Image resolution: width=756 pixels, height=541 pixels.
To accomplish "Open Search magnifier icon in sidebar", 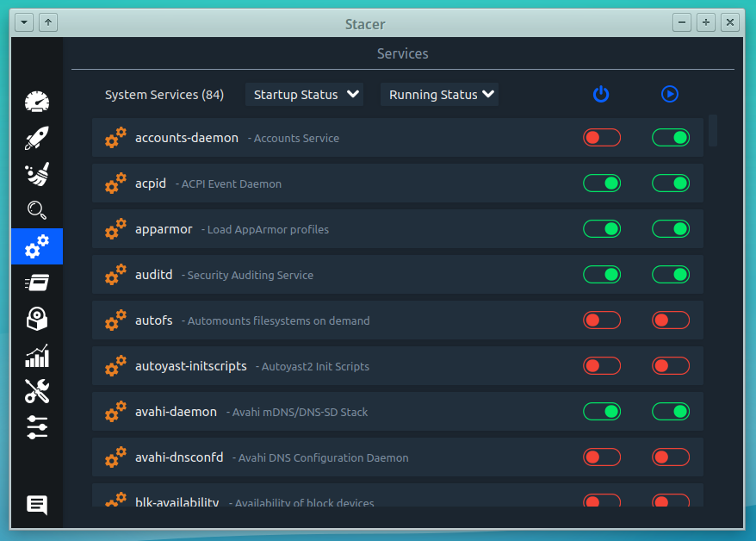I will pyautogui.click(x=37, y=210).
